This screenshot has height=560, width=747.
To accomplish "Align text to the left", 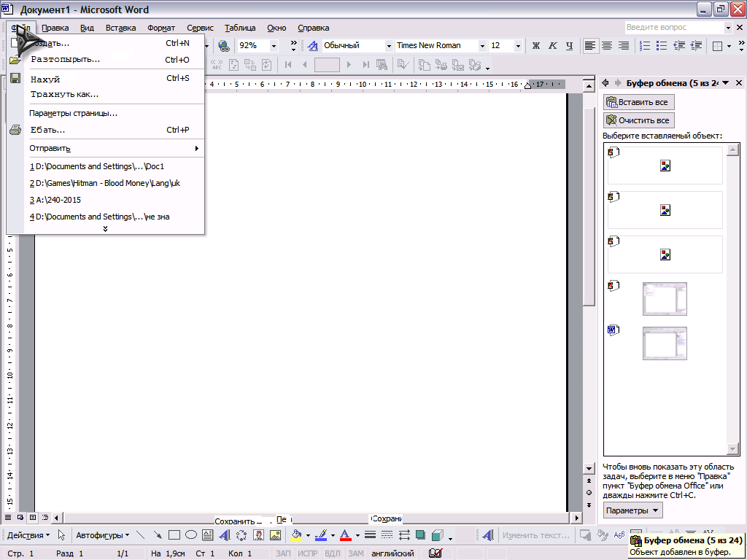I will pyautogui.click(x=589, y=46).
